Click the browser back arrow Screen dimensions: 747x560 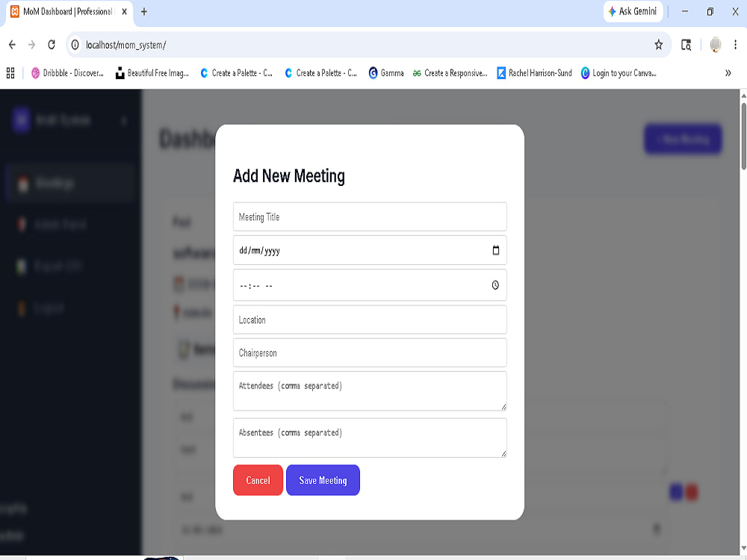13,45
